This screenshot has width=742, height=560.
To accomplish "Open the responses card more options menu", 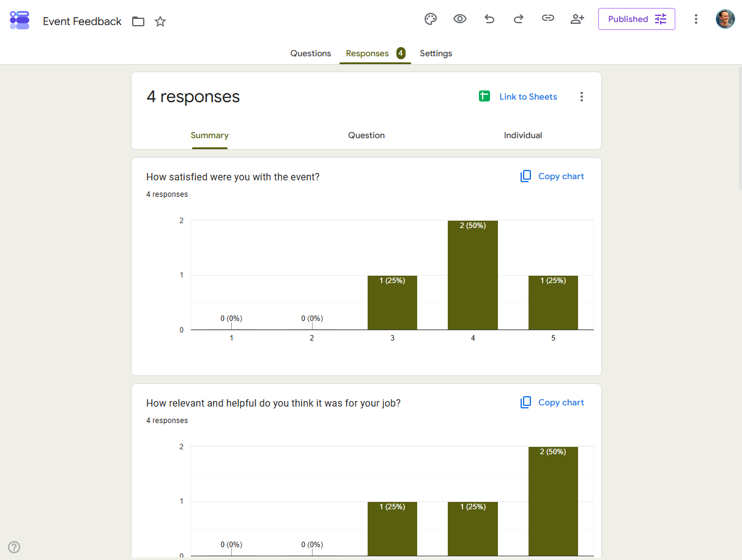I will point(582,97).
